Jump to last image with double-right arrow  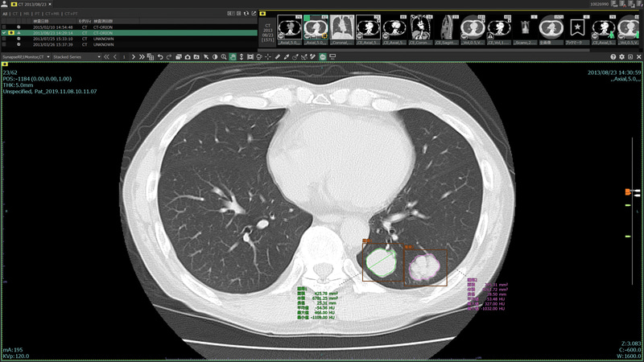tap(142, 56)
